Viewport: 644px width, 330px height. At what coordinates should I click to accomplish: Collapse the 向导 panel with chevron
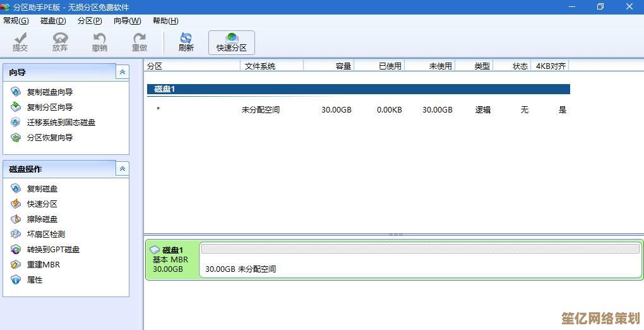click(x=122, y=72)
